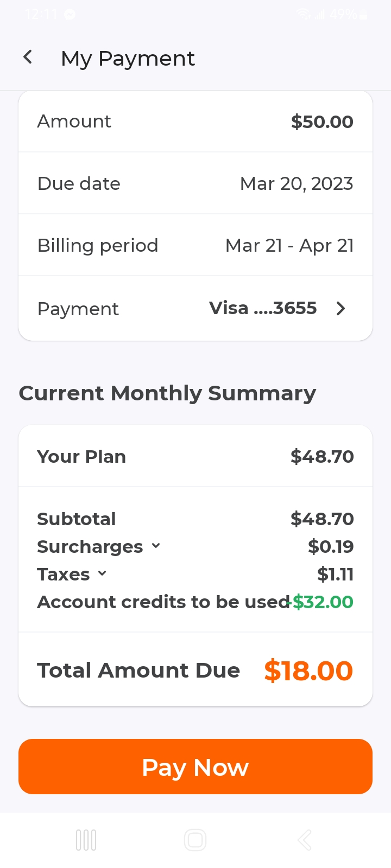Viewport: 391px width, 868px height.
Task: Select the Your Plan row
Action: coord(195,456)
